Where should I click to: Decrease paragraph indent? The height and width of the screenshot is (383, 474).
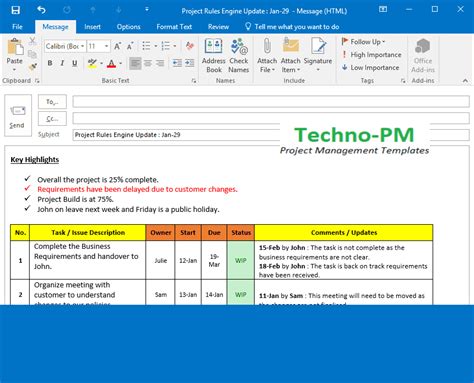(177, 63)
